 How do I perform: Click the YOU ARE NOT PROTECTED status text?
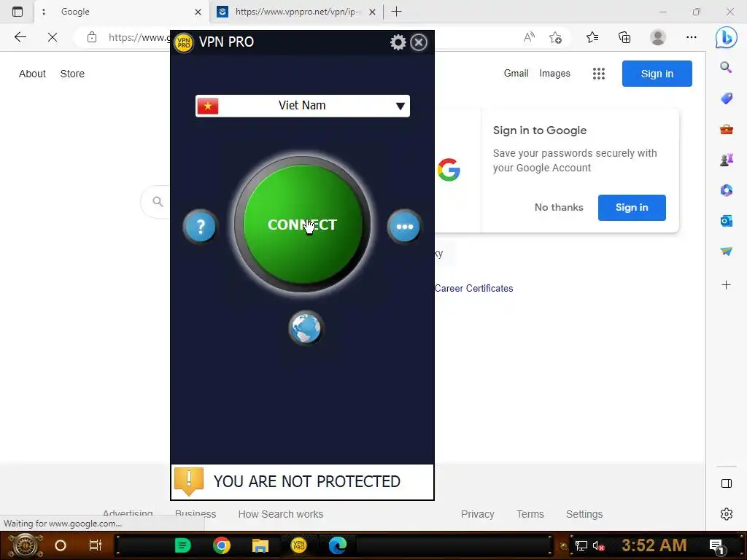(x=307, y=481)
